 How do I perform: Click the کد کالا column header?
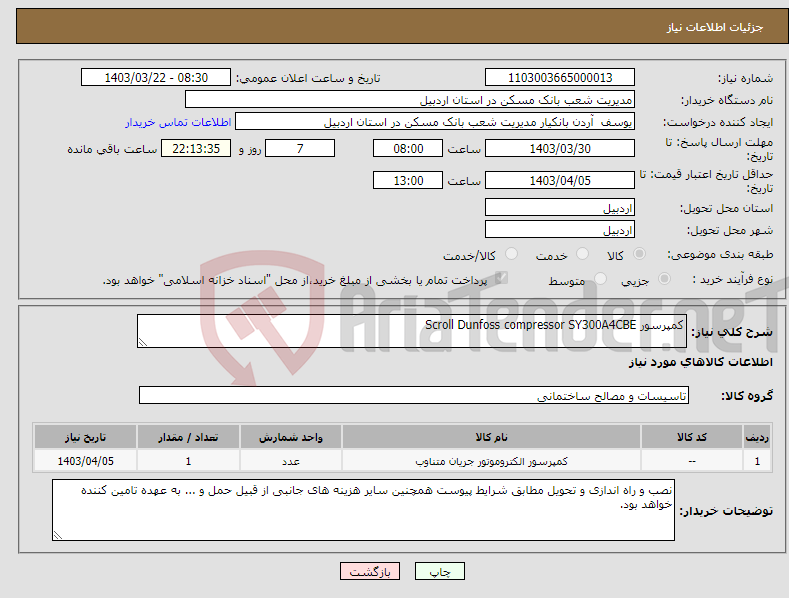click(x=692, y=437)
